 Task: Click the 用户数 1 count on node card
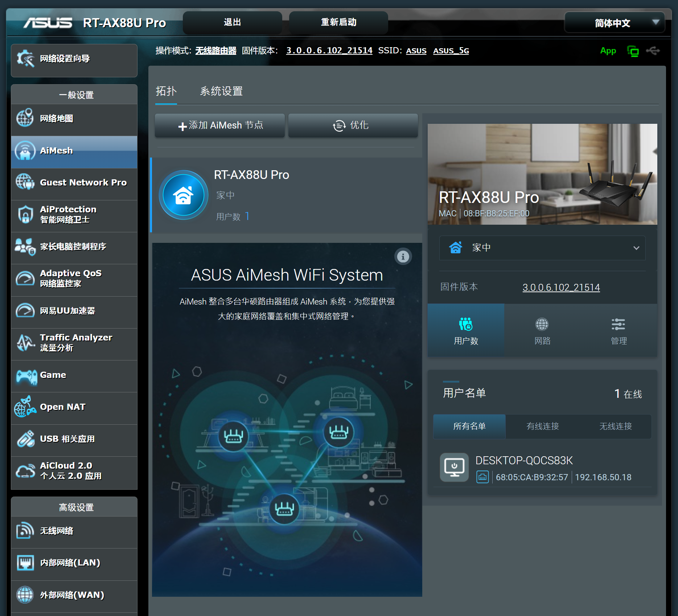pos(233,217)
